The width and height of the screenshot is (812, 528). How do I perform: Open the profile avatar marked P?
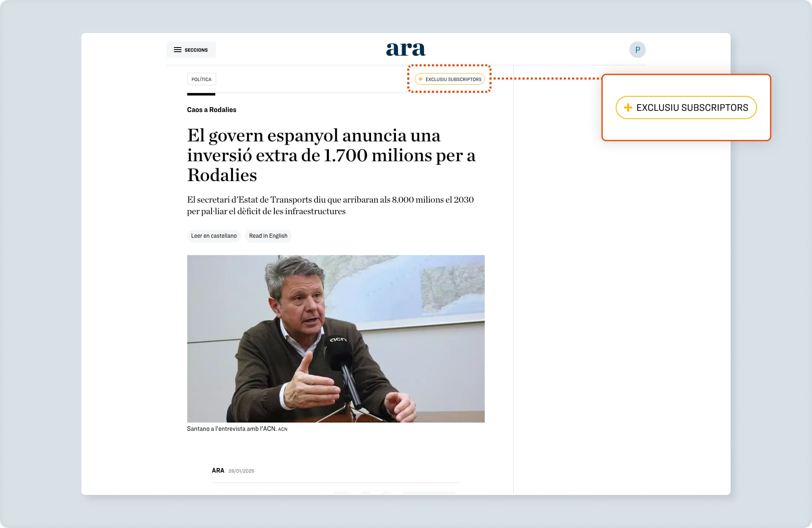tap(638, 50)
